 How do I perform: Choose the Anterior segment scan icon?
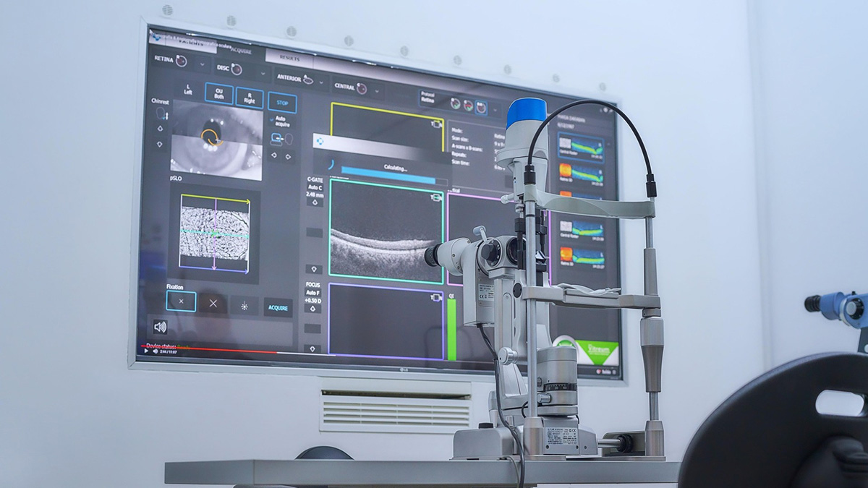tap(307, 79)
